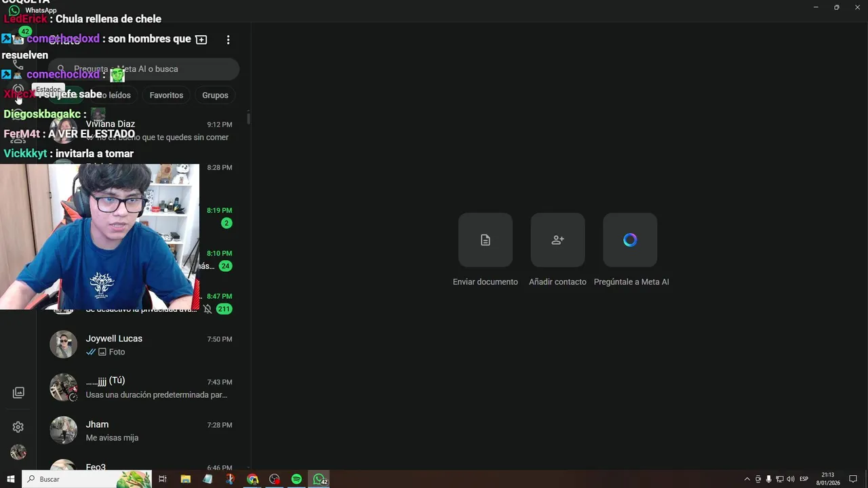This screenshot has height=488, width=868.
Task: Click the jjjj (Tú) profile picture
Action: point(63,388)
